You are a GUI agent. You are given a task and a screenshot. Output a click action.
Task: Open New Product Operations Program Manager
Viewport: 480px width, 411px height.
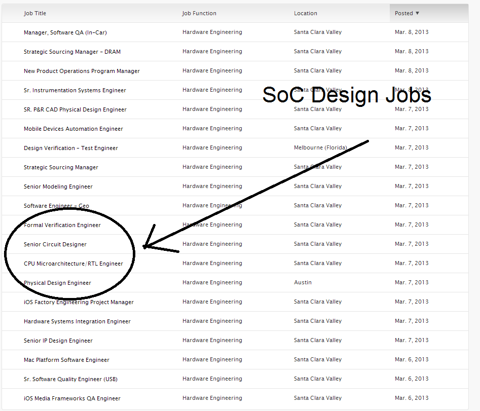pos(82,71)
